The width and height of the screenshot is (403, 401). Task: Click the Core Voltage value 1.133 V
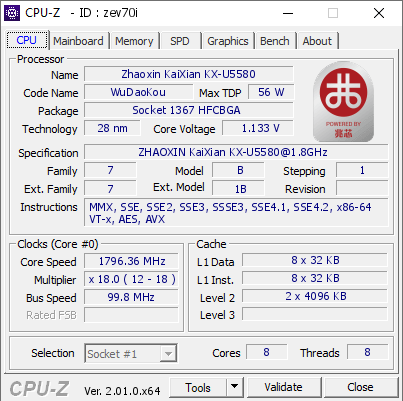coord(258,128)
